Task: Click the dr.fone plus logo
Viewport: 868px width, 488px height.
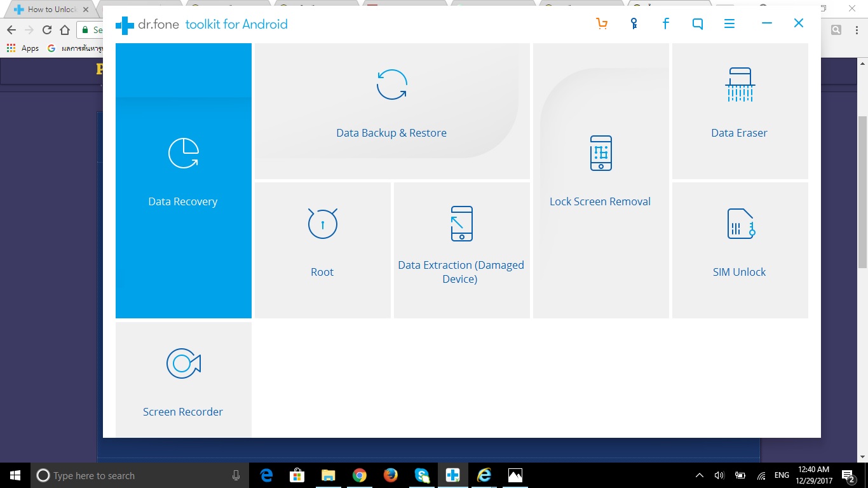Action: pyautogui.click(x=125, y=25)
